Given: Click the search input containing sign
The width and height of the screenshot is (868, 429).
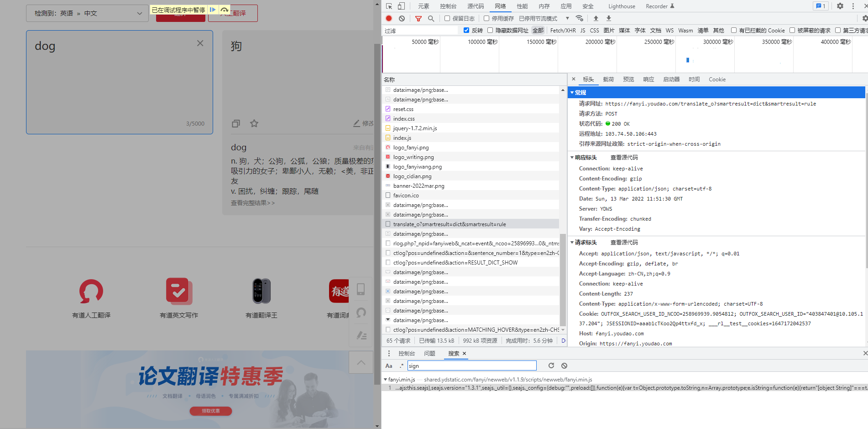Looking at the screenshot, I should coord(472,365).
